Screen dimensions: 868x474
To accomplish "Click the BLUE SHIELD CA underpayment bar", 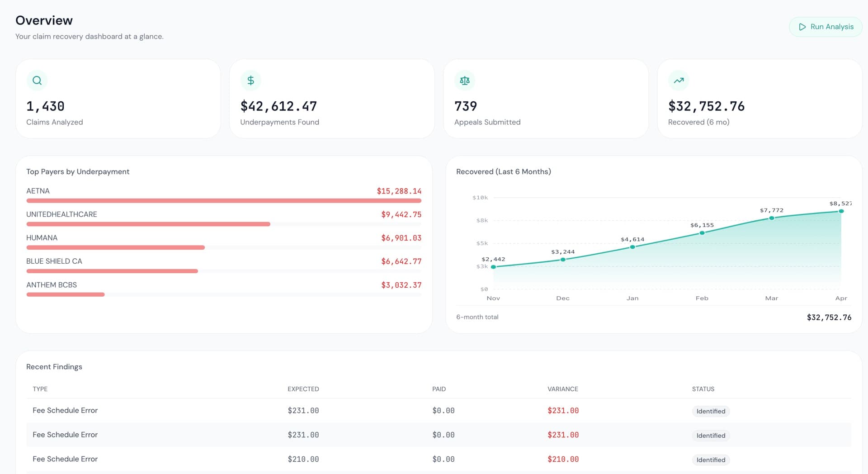I will (112, 271).
